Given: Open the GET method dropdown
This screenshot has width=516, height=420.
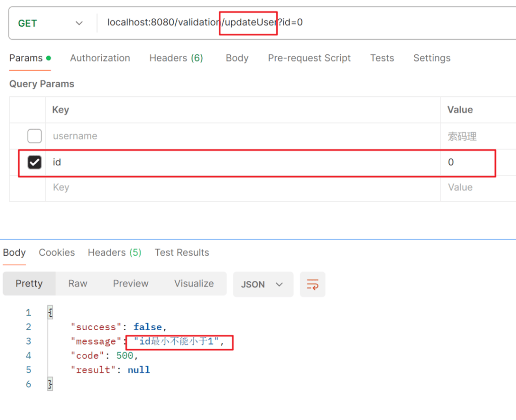Looking at the screenshot, I should pos(50,23).
